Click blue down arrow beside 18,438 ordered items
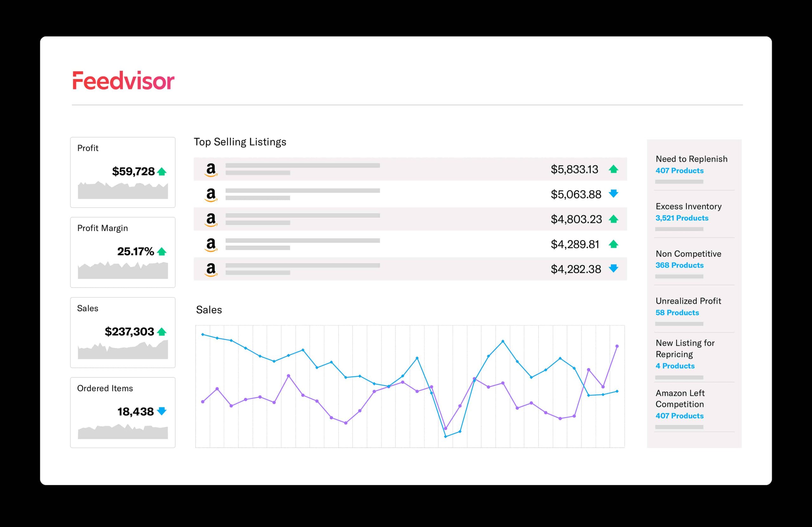Viewport: 812px width, 527px height. (162, 411)
